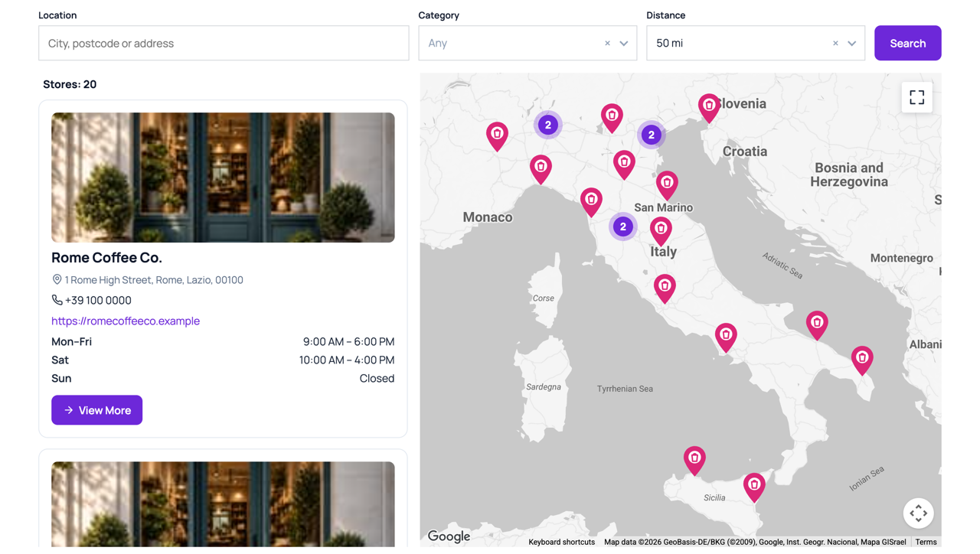Select the topmost pin between the two northern clusters

pos(612,118)
